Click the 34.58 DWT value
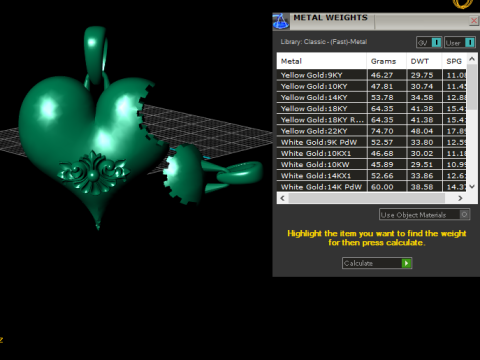The width and height of the screenshot is (480, 360). pos(422,98)
